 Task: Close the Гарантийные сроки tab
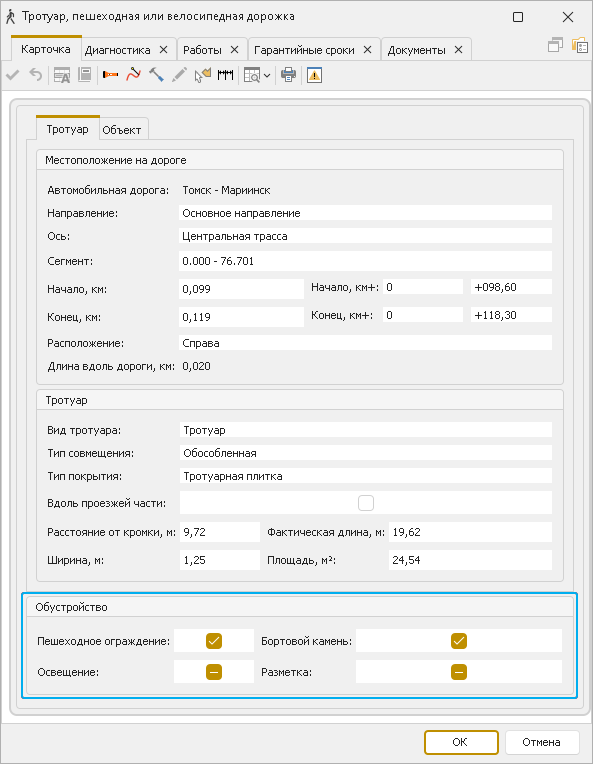tap(367, 50)
